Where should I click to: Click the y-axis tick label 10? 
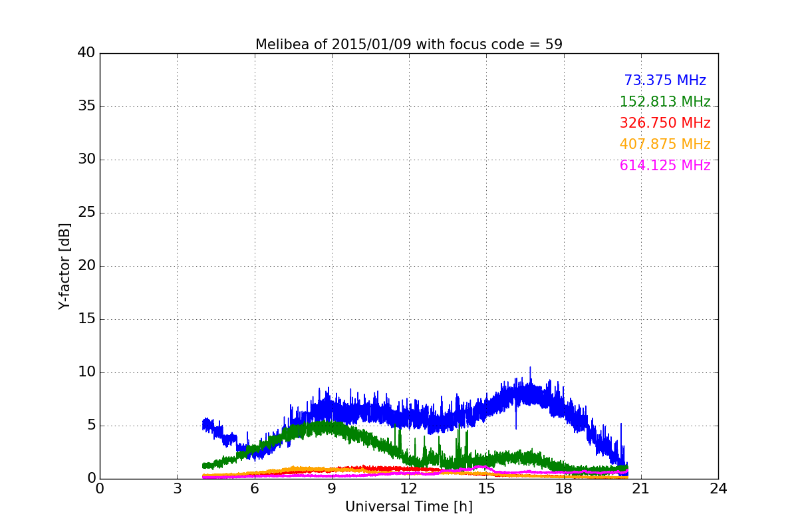86,372
